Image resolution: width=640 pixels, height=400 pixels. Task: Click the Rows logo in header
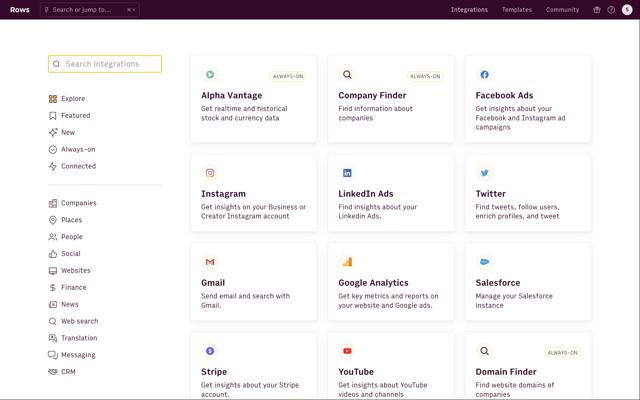[x=19, y=9]
